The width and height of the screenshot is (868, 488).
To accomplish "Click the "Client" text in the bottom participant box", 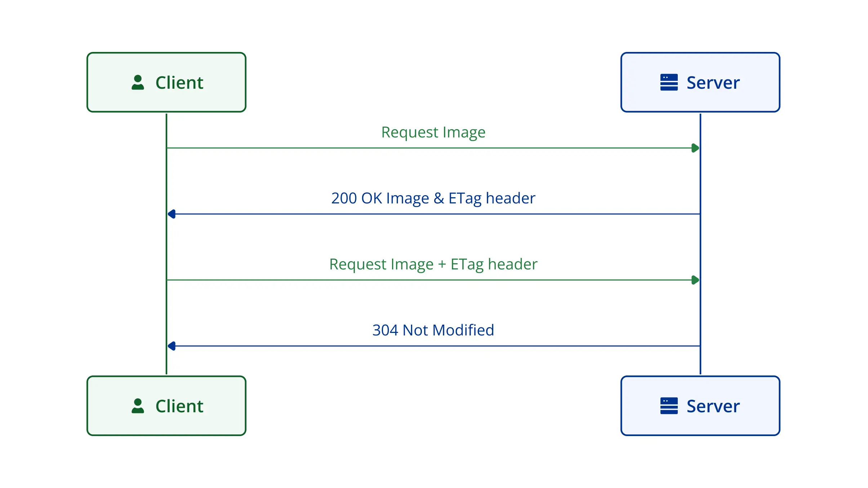I will tap(179, 406).
